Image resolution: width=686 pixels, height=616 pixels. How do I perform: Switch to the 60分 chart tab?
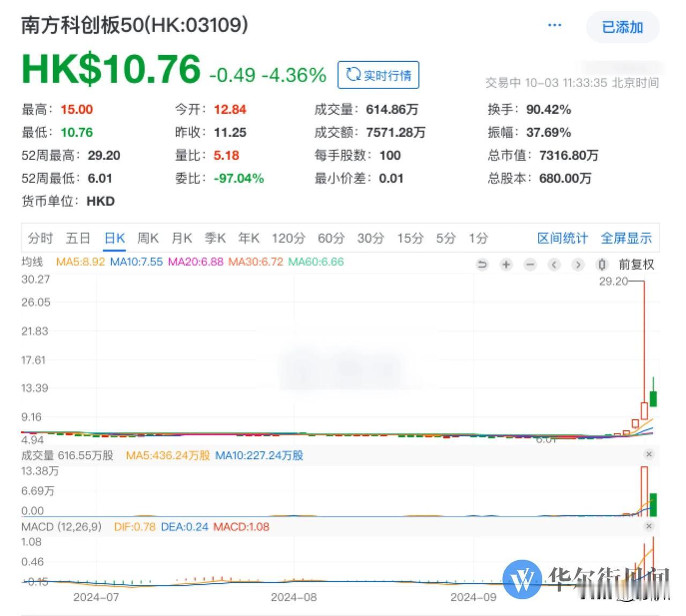[x=331, y=238]
